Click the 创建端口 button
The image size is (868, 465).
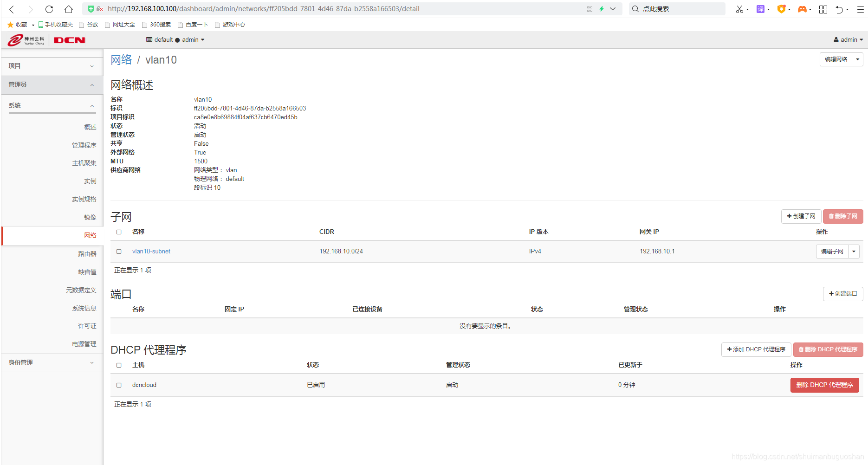843,294
